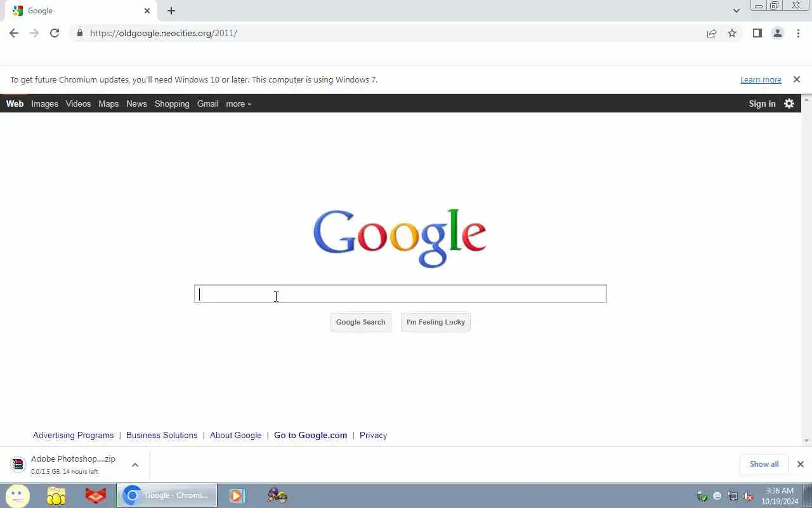Dismiss the Chromium update notice

click(x=797, y=79)
